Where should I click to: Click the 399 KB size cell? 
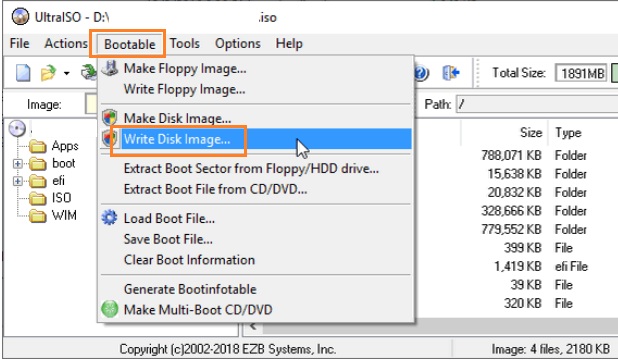[523, 248]
